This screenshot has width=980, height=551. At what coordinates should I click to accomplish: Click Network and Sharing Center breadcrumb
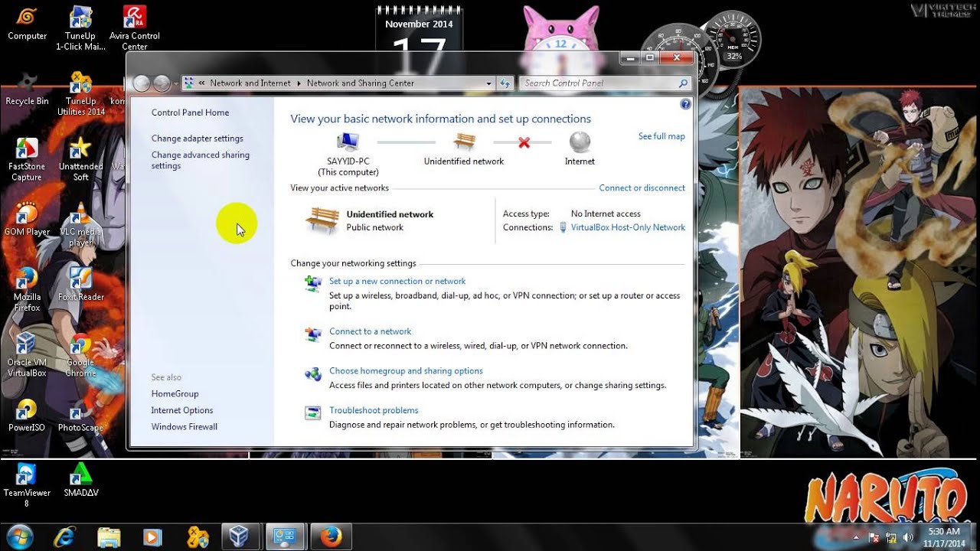point(361,83)
